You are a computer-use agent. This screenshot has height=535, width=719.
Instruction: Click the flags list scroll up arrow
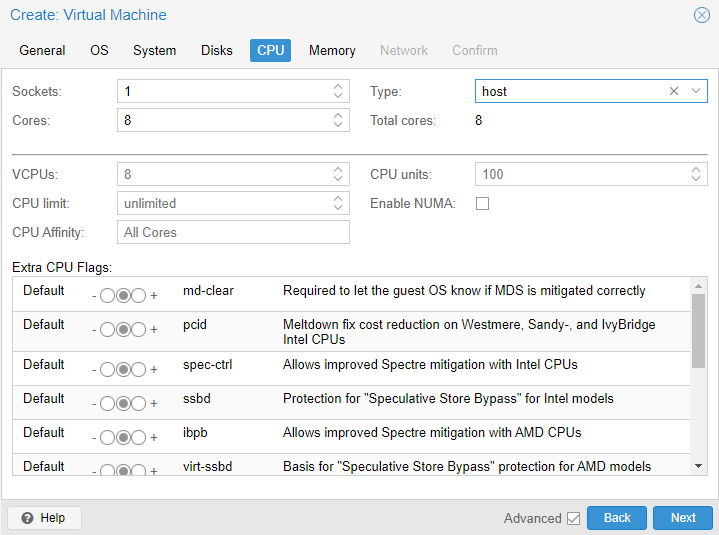tap(698, 286)
